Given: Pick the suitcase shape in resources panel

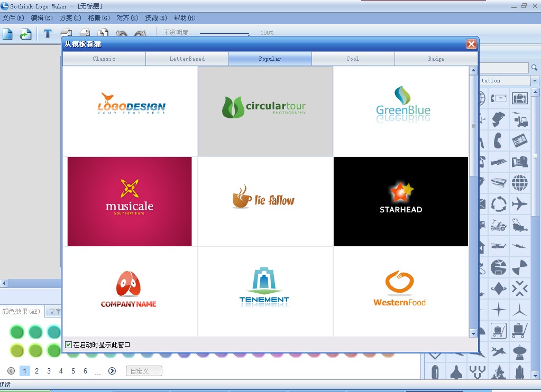Looking at the screenshot, I should pyautogui.click(x=520, y=99).
